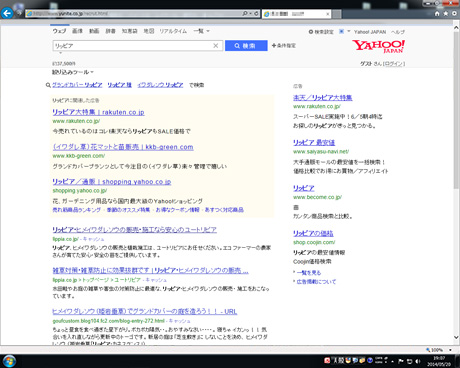Select the 地図 search tab
This screenshot has height=368, width=460.
tap(149, 31)
